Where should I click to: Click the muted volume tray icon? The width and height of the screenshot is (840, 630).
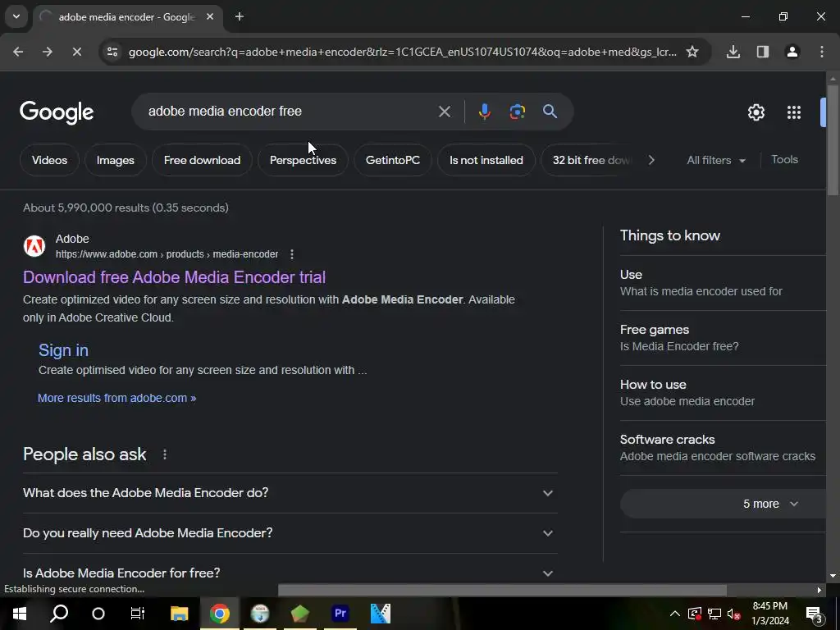click(x=733, y=614)
